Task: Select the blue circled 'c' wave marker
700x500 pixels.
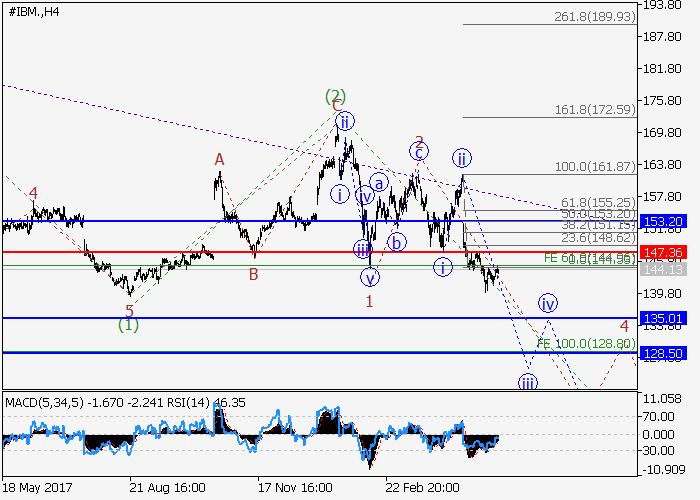Action: (419, 151)
